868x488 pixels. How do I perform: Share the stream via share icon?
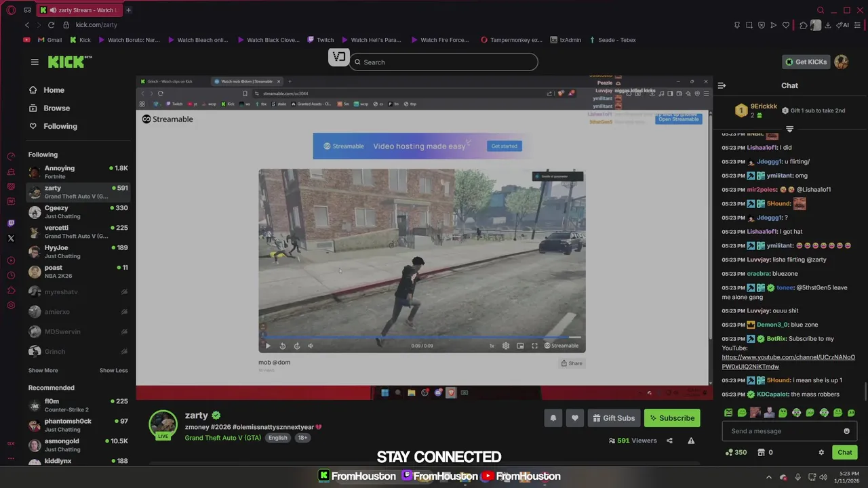click(x=669, y=441)
